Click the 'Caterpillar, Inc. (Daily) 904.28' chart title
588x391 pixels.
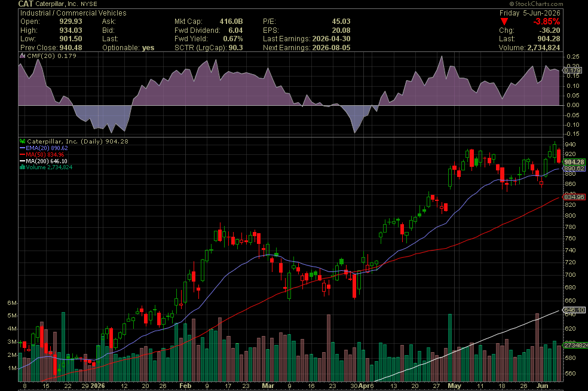[78, 142]
